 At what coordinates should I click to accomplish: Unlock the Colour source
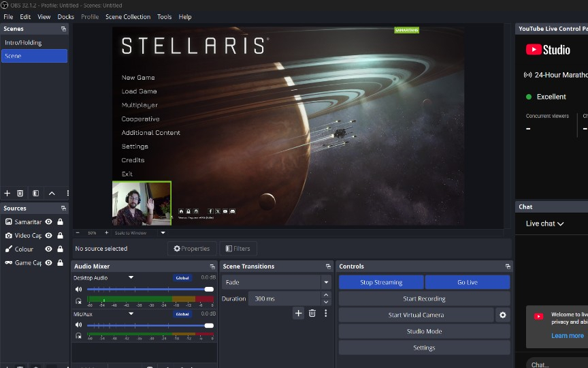[x=60, y=249]
